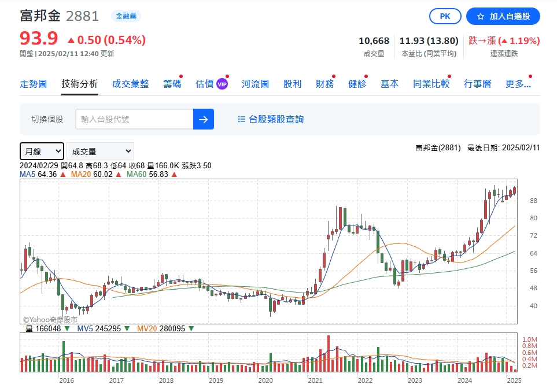Screen dimensions: 557x392
Task: Click the 2024 label on time axis
Action: point(464,380)
